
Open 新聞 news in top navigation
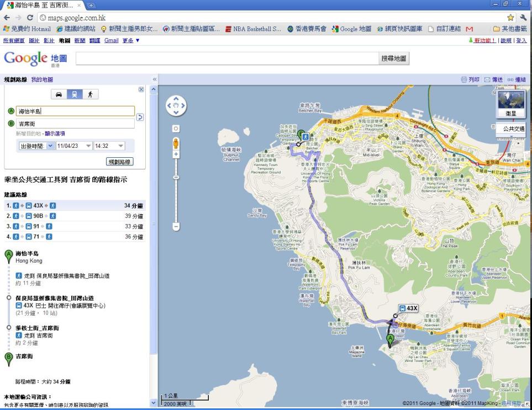(80, 40)
